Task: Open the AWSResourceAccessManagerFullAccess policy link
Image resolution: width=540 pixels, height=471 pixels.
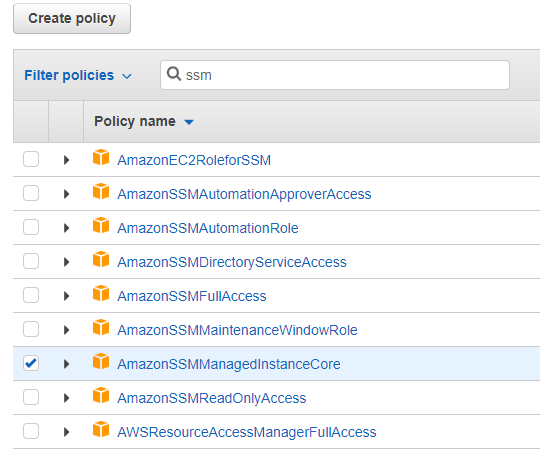Action: click(x=247, y=432)
